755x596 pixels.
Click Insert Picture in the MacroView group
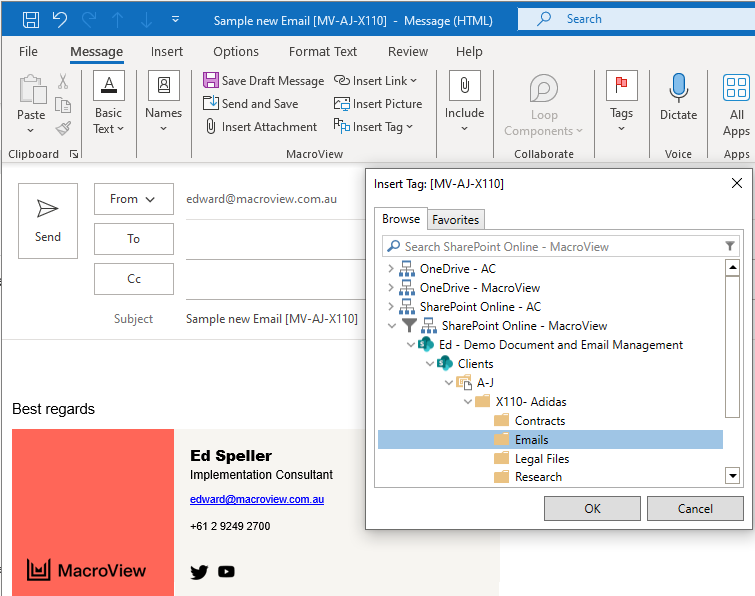378,104
